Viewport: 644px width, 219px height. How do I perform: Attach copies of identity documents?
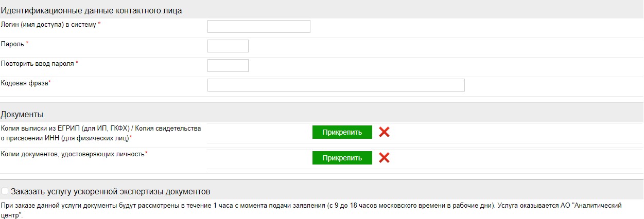click(x=342, y=158)
